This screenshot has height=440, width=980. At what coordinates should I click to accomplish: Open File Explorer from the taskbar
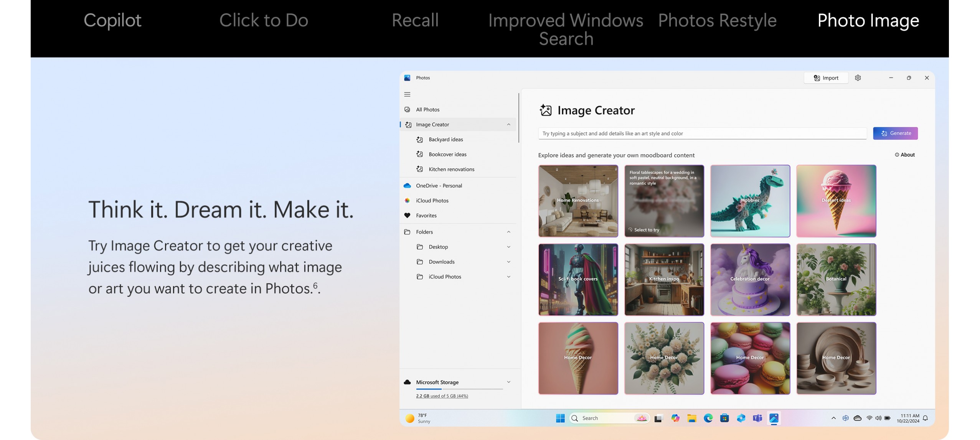pyautogui.click(x=692, y=418)
